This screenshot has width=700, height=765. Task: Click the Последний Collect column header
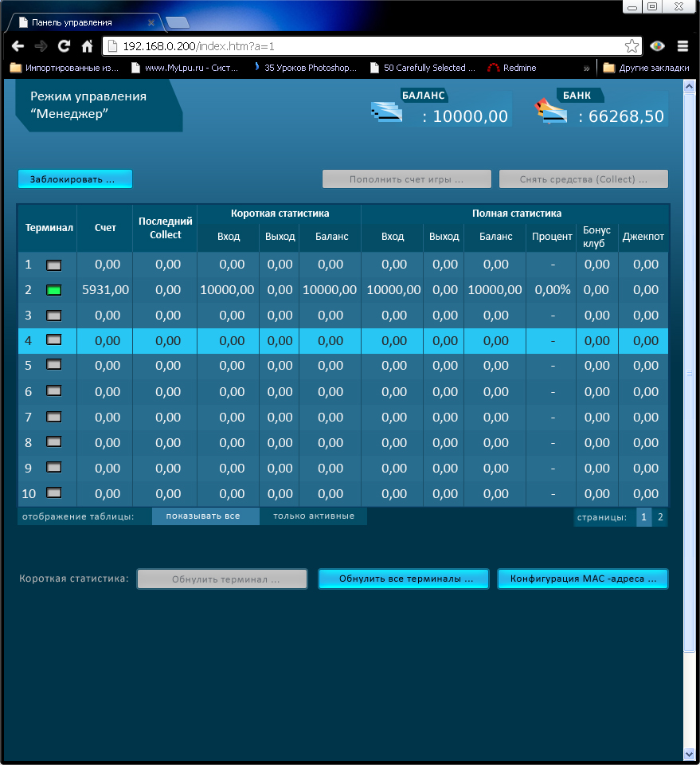point(166,228)
